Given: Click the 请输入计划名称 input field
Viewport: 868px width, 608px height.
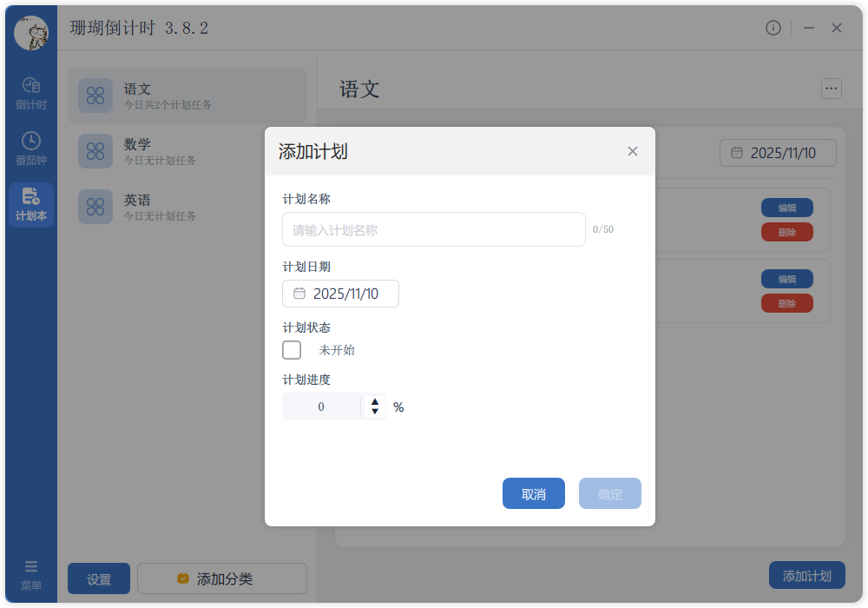Looking at the screenshot, I should (433, 228).
